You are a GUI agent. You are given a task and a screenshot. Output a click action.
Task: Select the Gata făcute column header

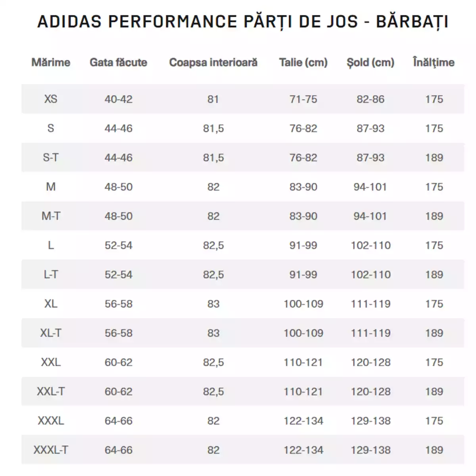[x=118, y=62]
